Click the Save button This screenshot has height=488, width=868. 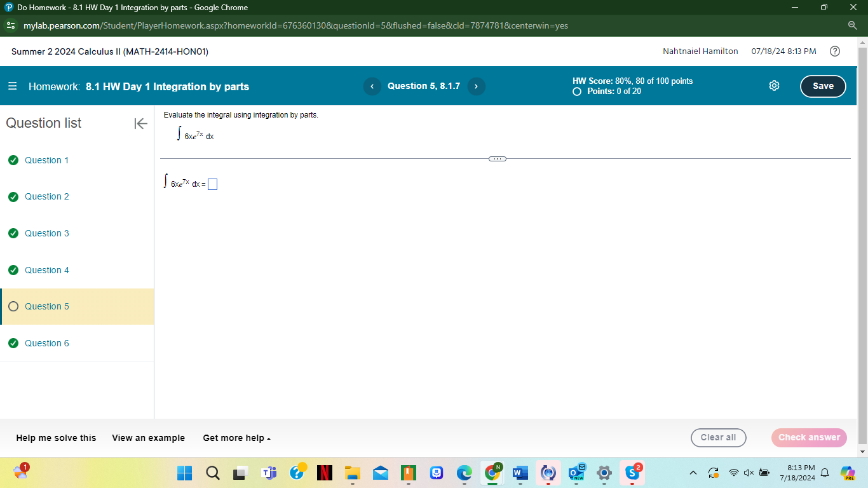(823, 86)
